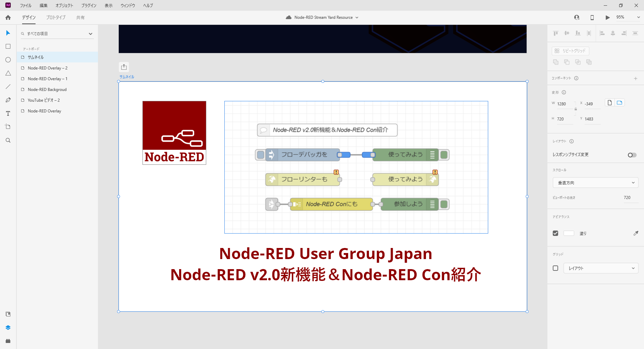Select the Rectangle tool
The width and height of the screenshot is (644, 349).
[8, 46]
